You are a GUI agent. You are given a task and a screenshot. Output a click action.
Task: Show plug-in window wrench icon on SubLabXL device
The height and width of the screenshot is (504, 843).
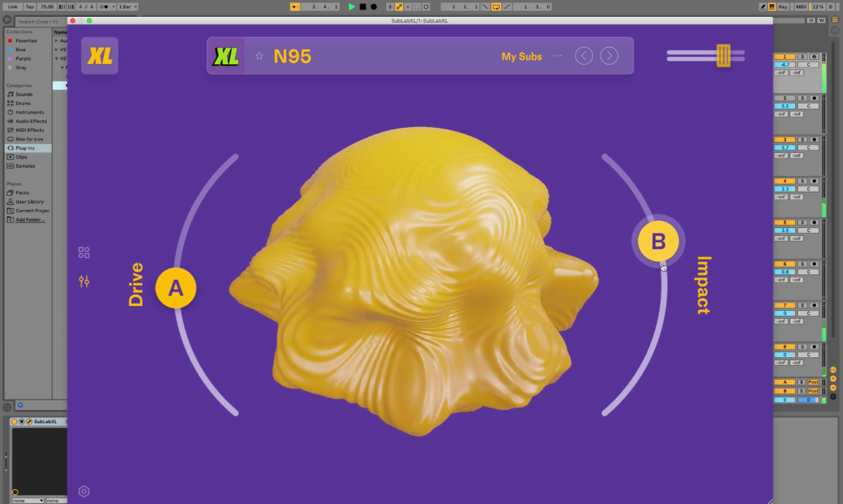click(29, 421)
